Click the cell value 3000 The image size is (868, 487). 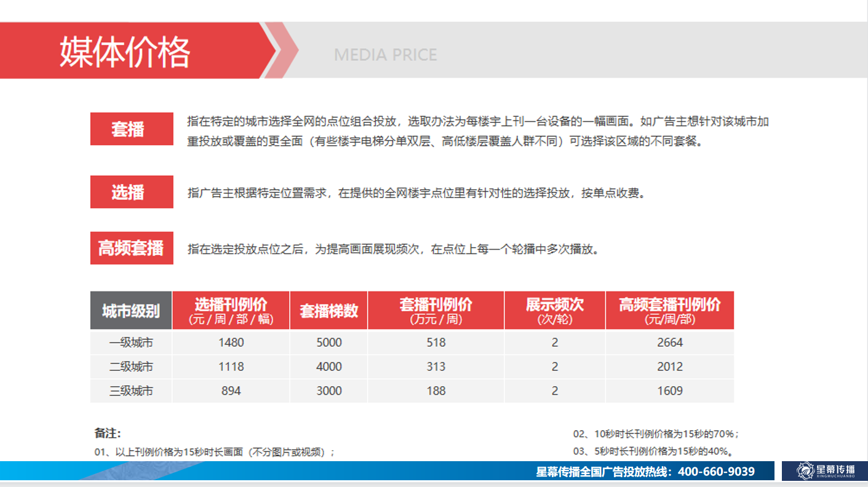[329, 390]
